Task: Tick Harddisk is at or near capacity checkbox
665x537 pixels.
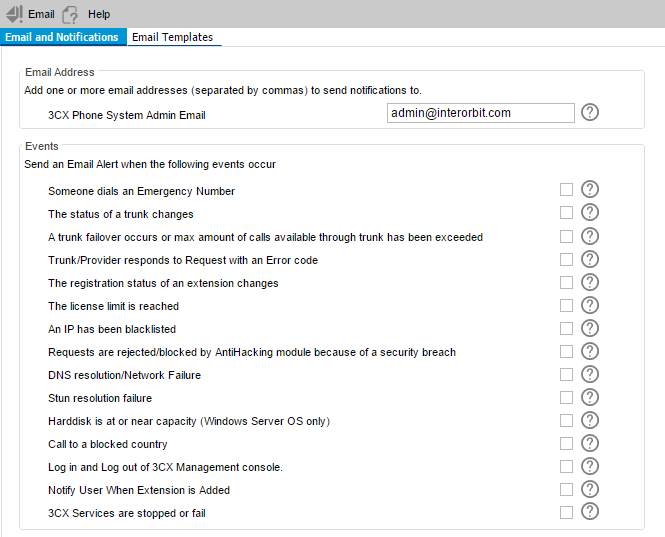Action: (566, 420)
